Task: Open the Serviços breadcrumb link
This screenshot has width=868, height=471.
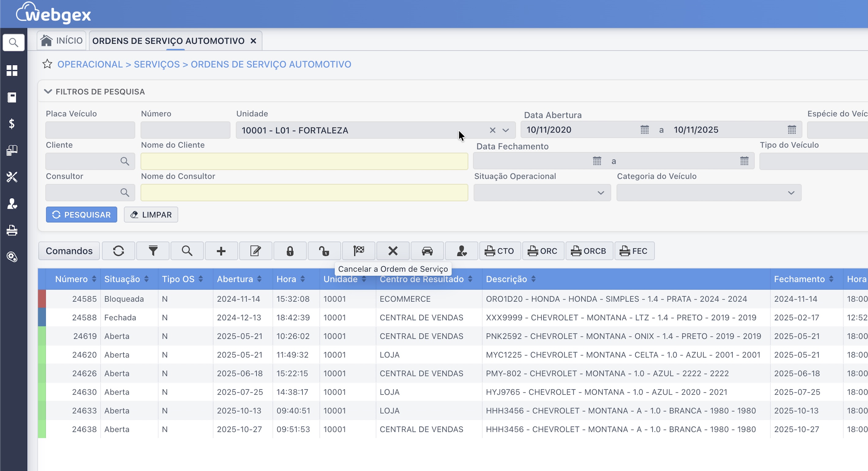Action: tap(156, 64)
